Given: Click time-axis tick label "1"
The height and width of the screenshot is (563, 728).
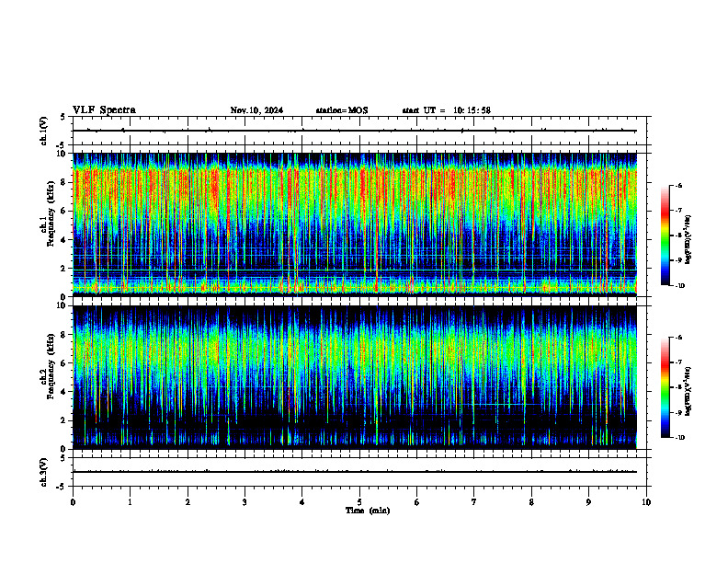Looking at the screenshot, I should pyautogui.click(x=130, y=502).
